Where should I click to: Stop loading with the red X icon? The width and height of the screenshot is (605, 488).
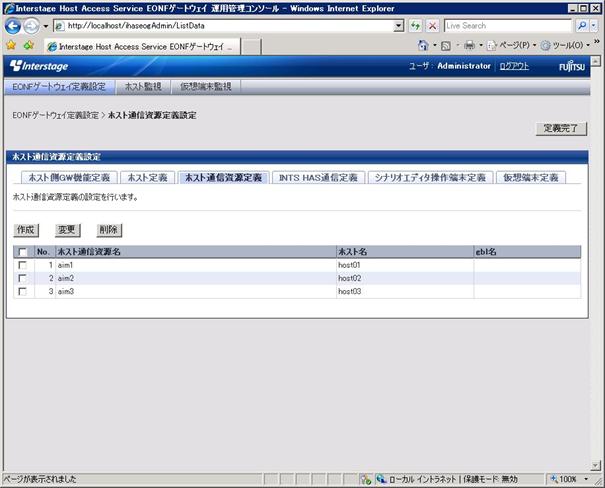433,26
